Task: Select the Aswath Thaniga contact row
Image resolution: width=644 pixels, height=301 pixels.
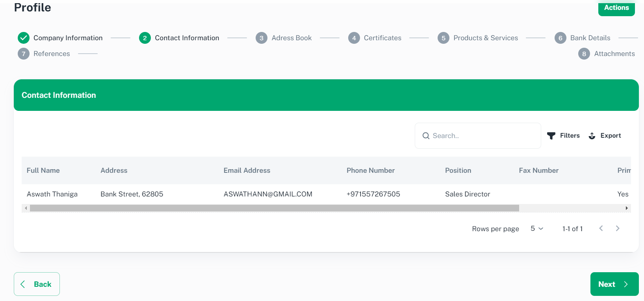Action: point(52,194)
